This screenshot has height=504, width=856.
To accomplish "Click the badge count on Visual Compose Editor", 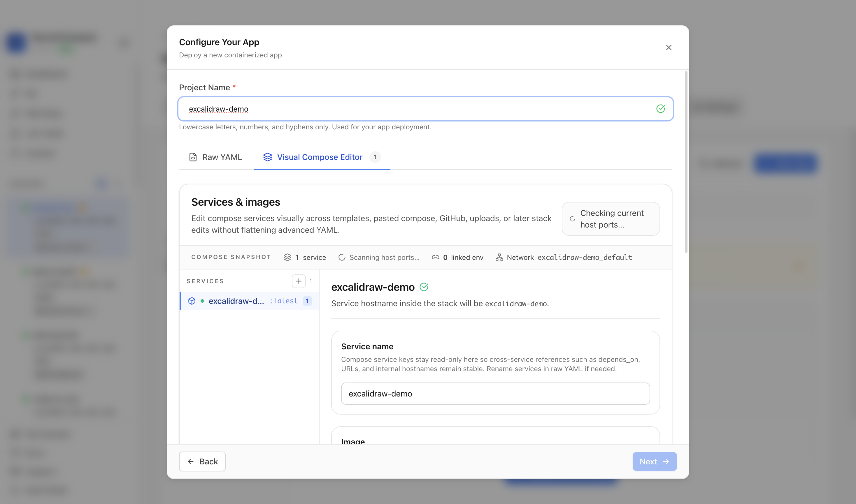I will click(x=375, y=157).
